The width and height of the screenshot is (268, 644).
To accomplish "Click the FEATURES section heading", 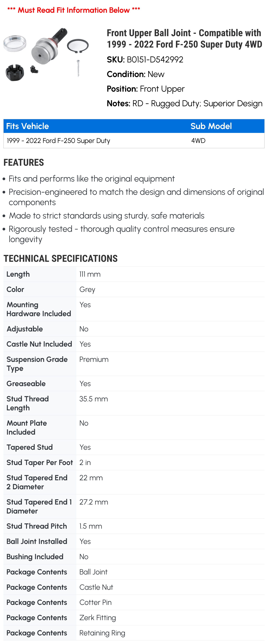I will coord(24,163).
